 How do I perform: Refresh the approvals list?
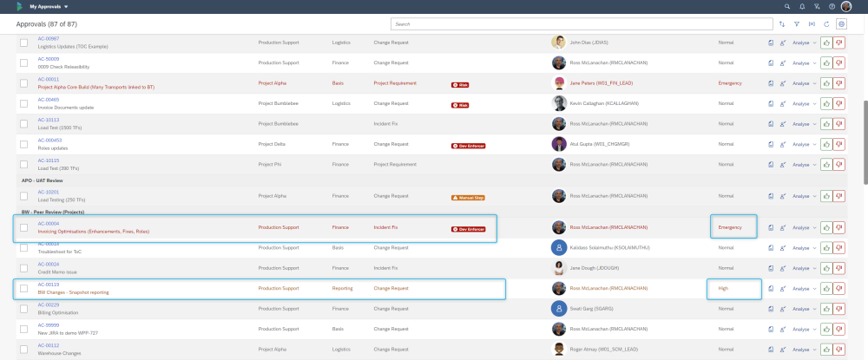coord(826,24)
